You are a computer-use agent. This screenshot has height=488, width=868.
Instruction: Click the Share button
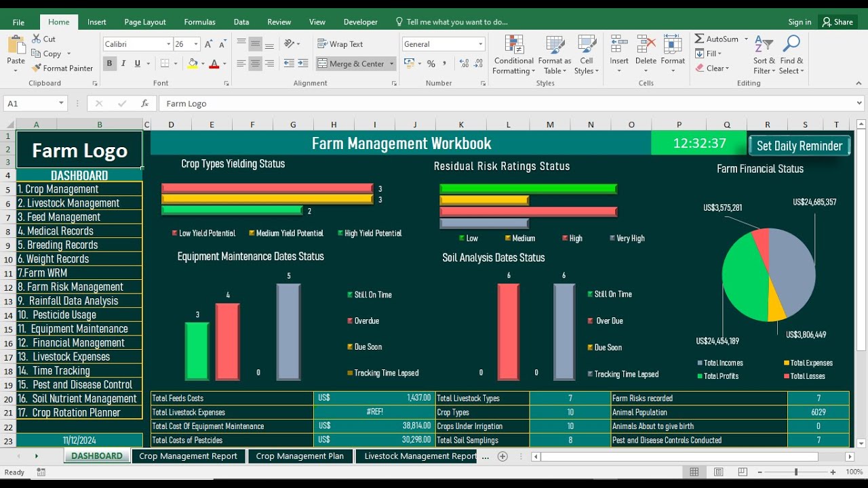click(x=837, y=22)
